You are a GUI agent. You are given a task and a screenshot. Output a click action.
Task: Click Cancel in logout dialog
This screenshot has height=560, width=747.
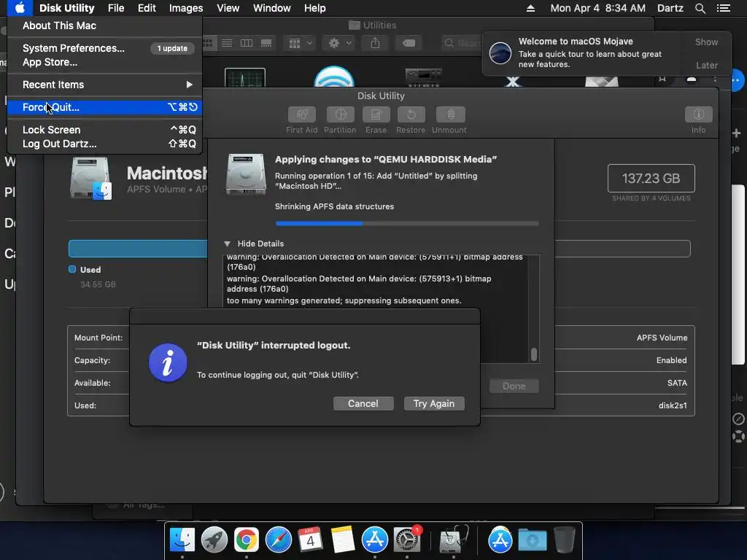click(x=363, y=404)
